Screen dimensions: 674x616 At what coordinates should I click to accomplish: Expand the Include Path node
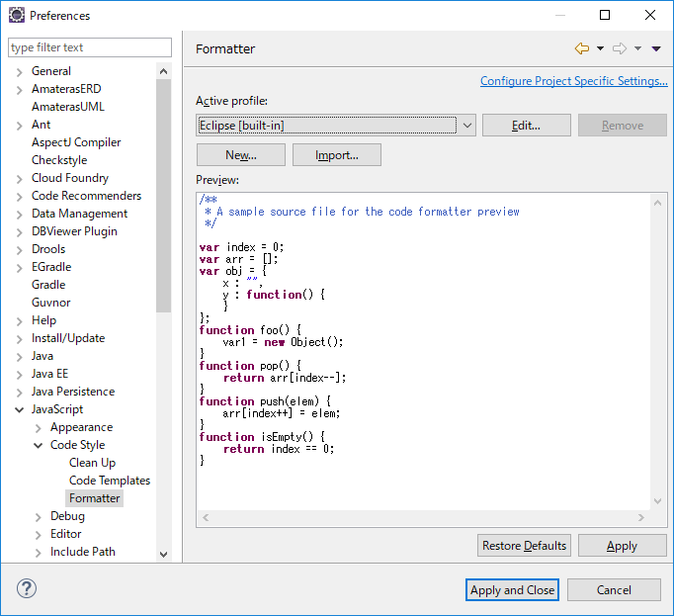tap(38, 553)
